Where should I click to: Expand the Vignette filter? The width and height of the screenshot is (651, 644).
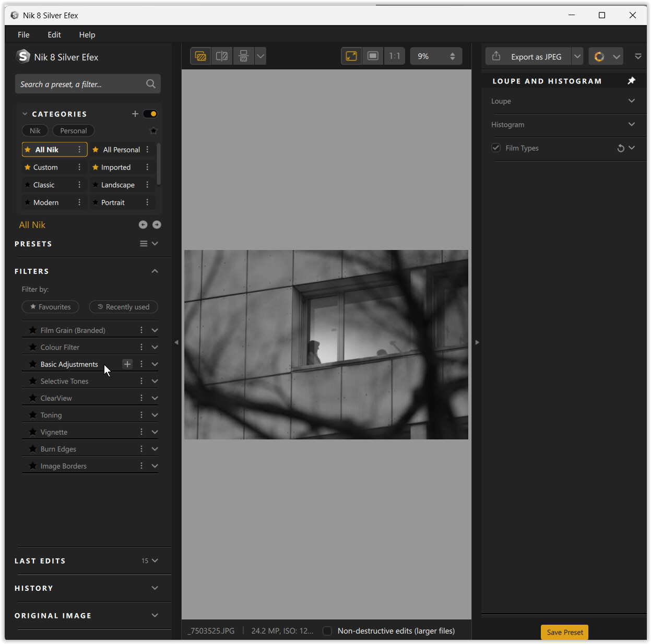[x=155, y=432]
